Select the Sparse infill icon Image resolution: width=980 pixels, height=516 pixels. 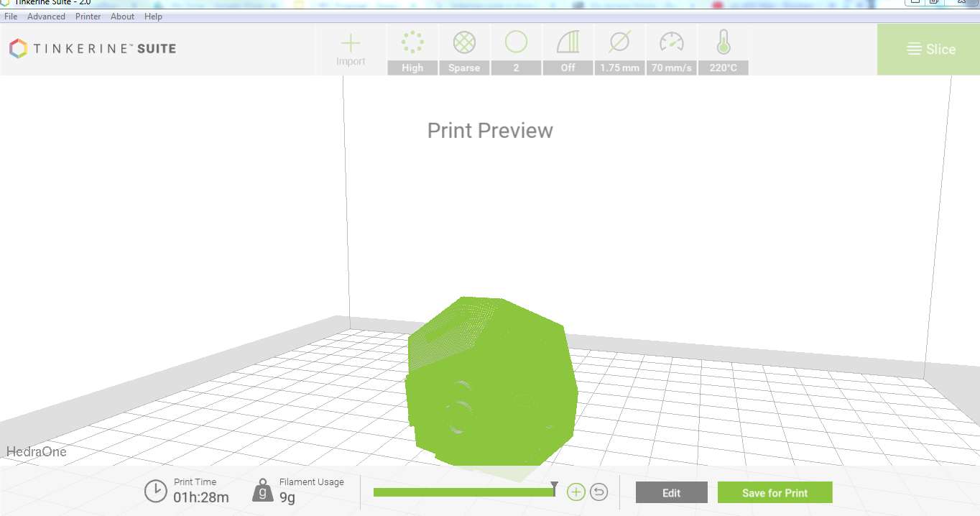tap(464, 43)
